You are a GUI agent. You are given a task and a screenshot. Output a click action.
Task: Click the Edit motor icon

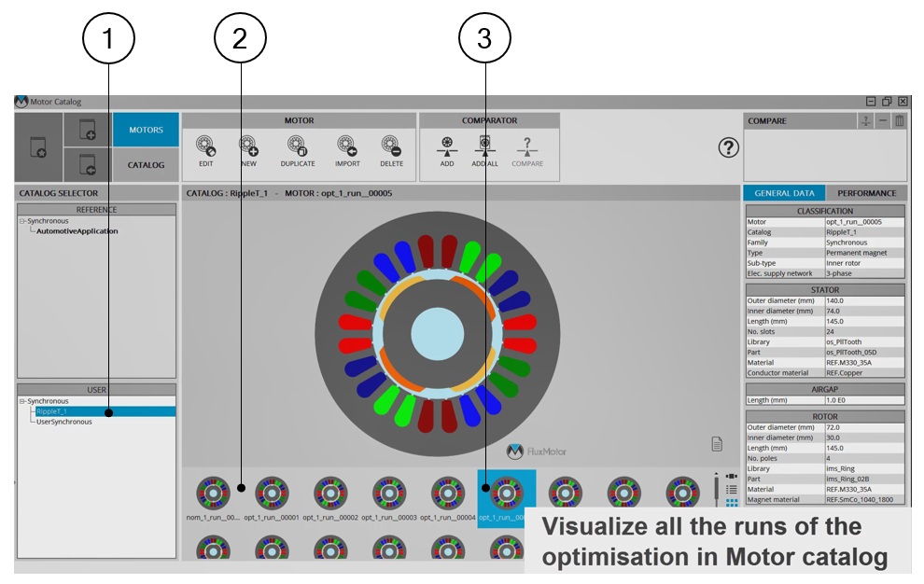point(206,146)
